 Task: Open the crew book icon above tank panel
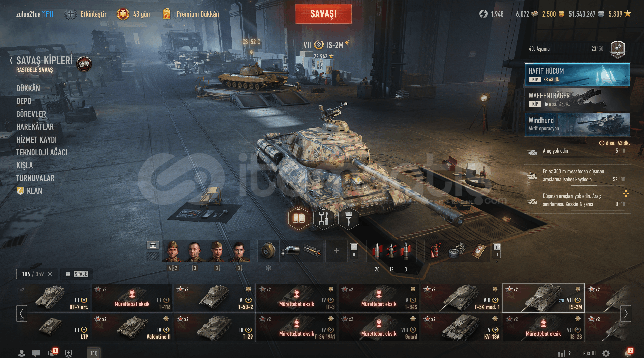298,218
